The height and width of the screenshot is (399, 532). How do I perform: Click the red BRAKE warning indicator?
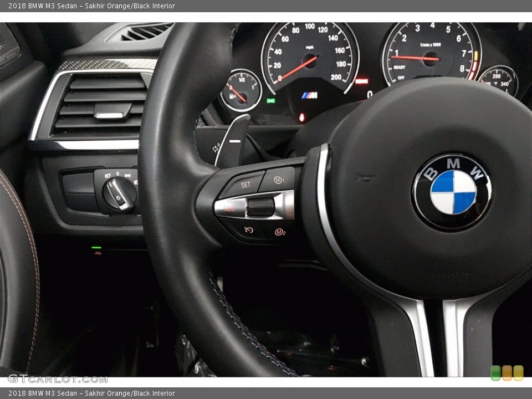(x=361, y=81)
